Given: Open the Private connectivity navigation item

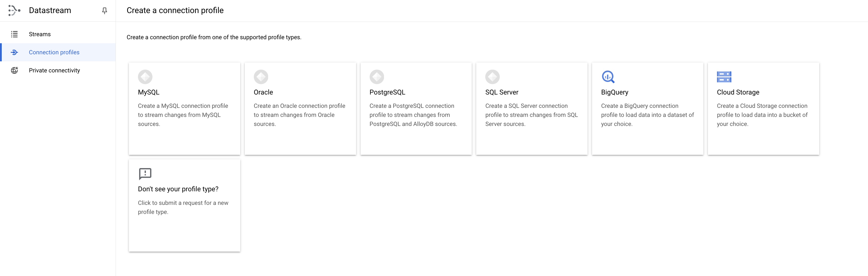Looking at the screenshot, I should tap(54, 70).
